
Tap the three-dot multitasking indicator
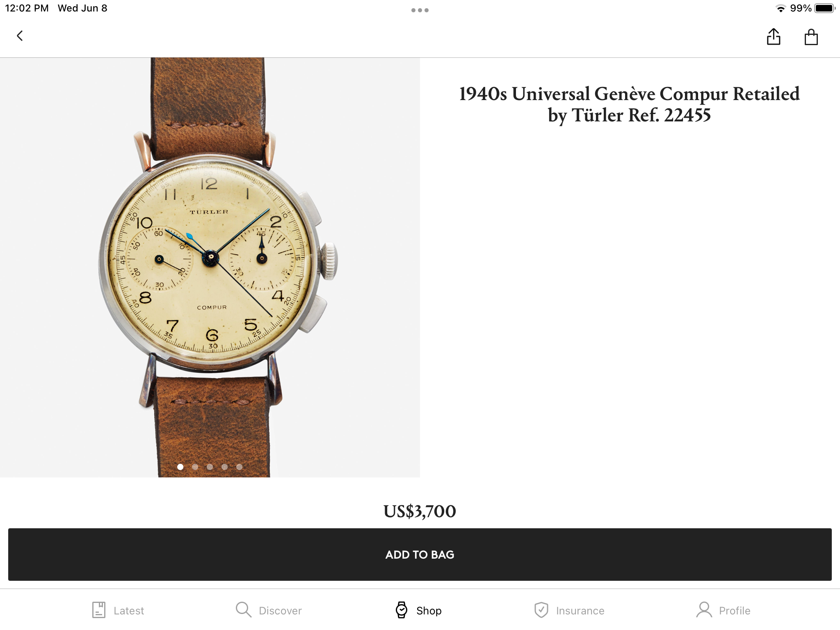tap(420, 10)
